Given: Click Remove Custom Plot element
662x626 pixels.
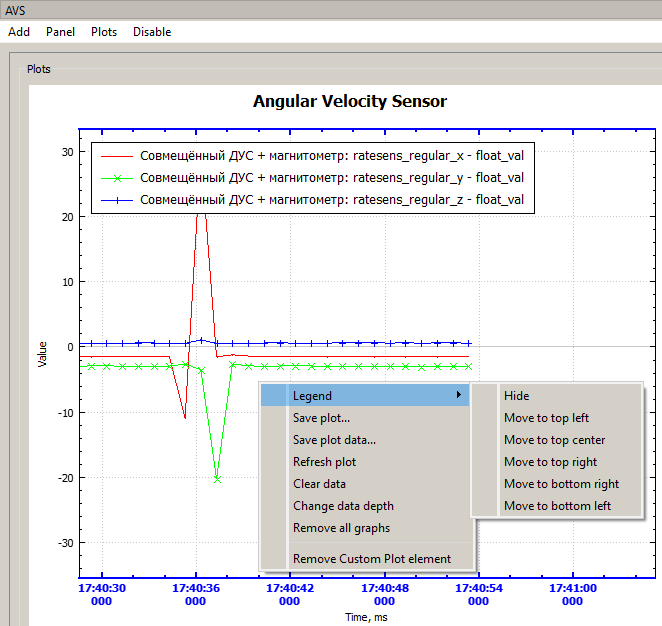Looking at the screenshot, I should tap(371, 559).
